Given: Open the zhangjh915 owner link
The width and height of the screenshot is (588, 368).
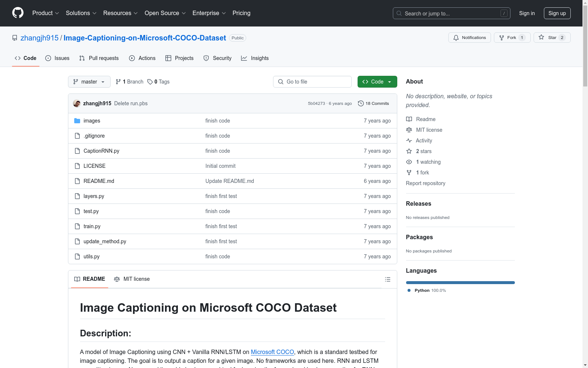Looking at the screenshot, I should [x=40, y=38].
